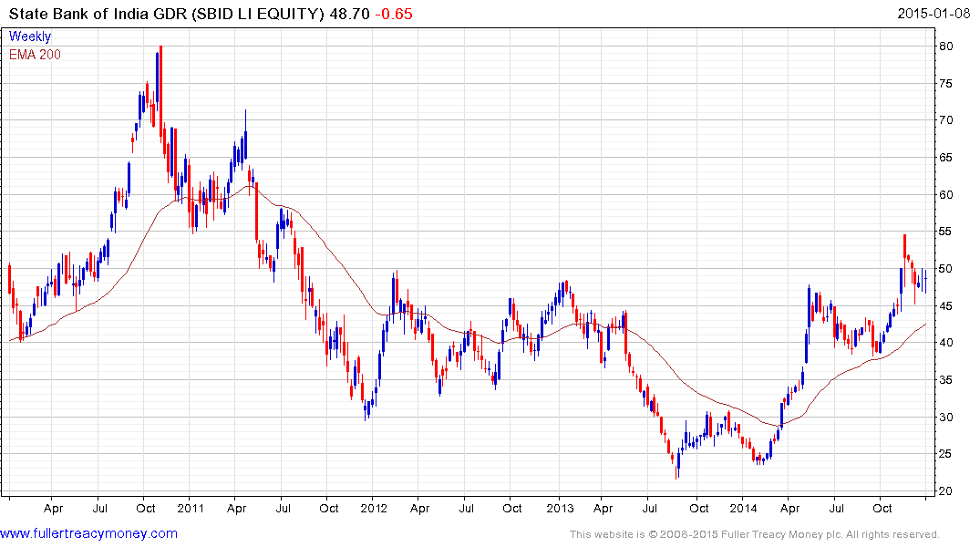Click the 35 price axis label
The image size is (980, 547).
(945, 380)
